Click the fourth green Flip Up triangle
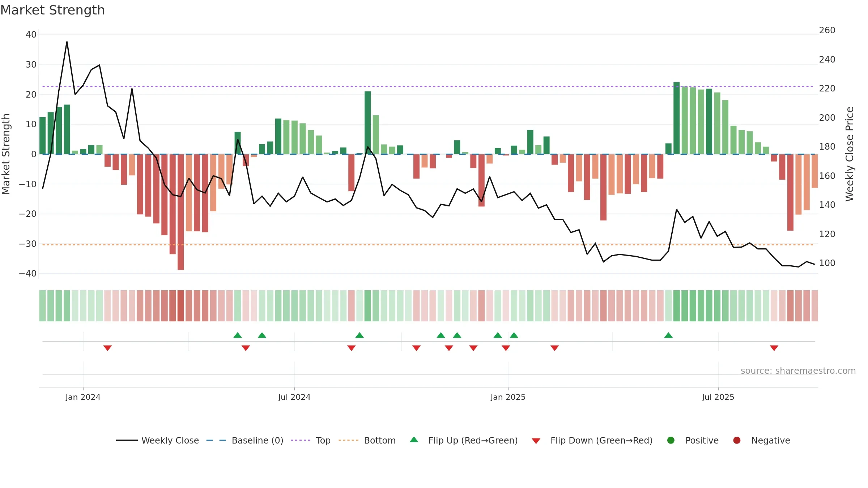The width and height of the screenshot is (868, 488). tap(441, 335)
